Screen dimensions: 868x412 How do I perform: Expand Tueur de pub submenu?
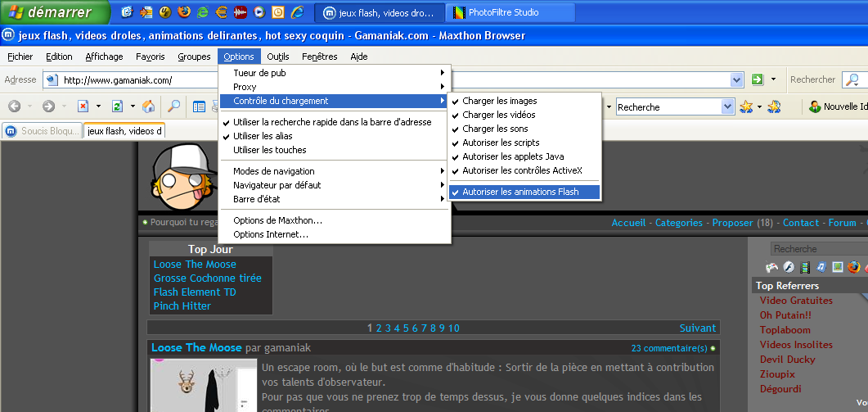[335, 73]
